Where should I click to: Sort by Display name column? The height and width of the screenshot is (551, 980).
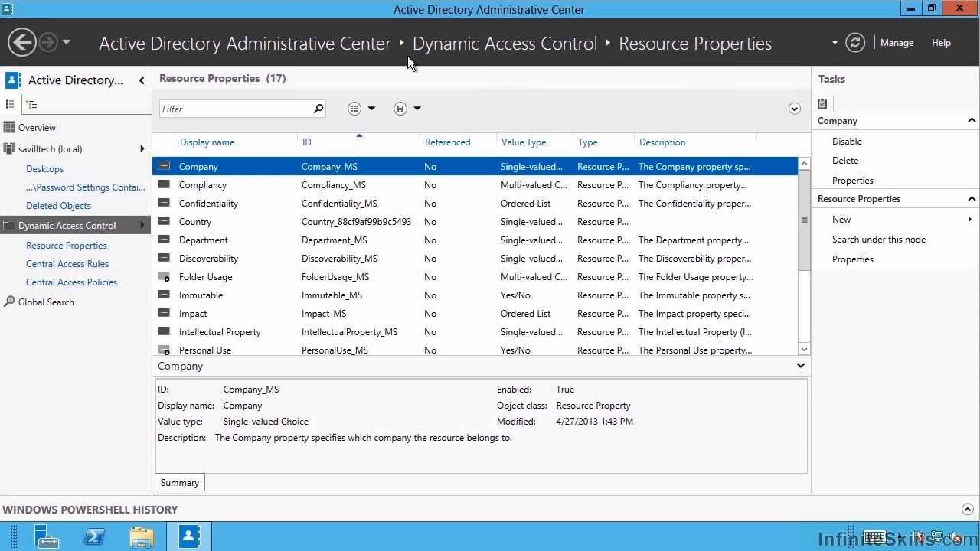[207, 142]
